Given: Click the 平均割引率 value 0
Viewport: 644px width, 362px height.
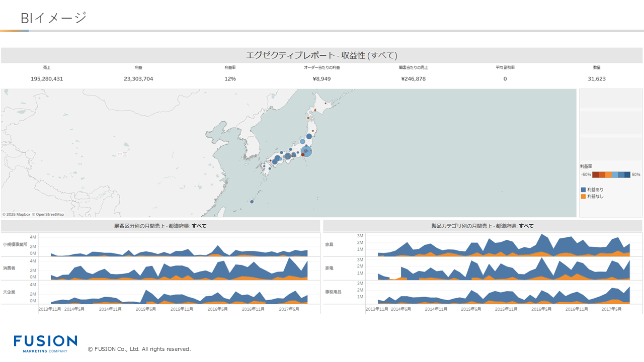Looking at the screenshot, I should tap(505, 79).
